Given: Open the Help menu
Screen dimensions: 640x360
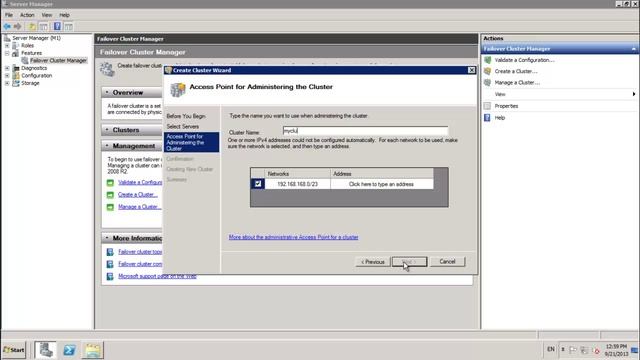Looking at the screenshot, I should 64,15.
